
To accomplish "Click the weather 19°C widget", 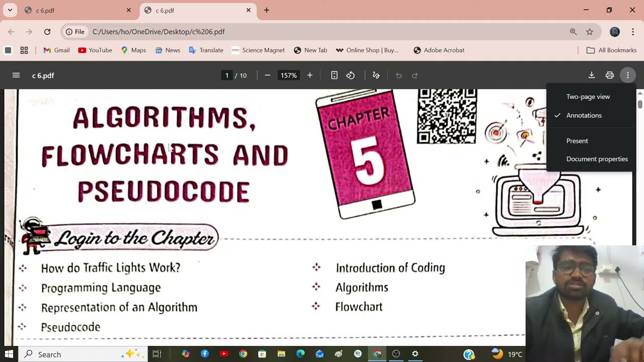I will pyautogui.click(x=507, y=354).
